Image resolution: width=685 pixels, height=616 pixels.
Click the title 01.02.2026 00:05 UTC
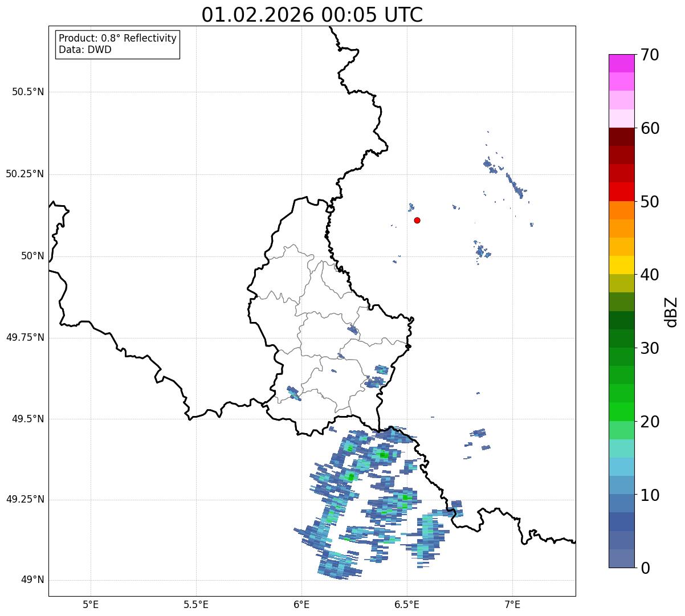[x=312, y=14]
